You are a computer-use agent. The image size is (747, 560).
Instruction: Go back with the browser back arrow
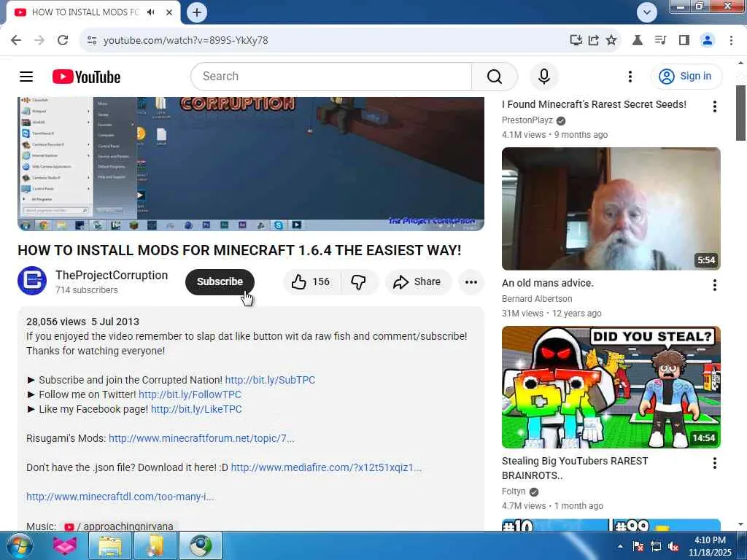(x=16, y=40)
